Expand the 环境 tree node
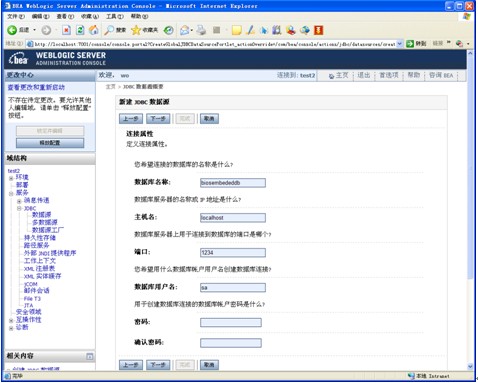478x383 pixels. 11,178
